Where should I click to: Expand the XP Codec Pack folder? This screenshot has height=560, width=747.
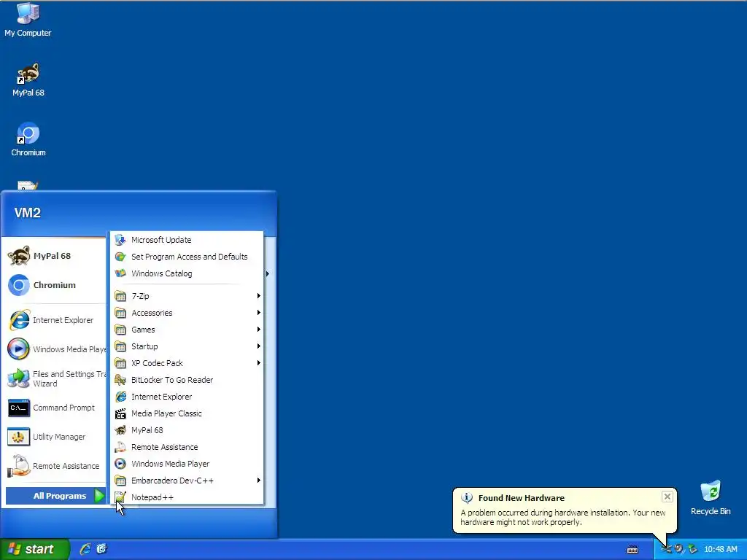[187, 363]
